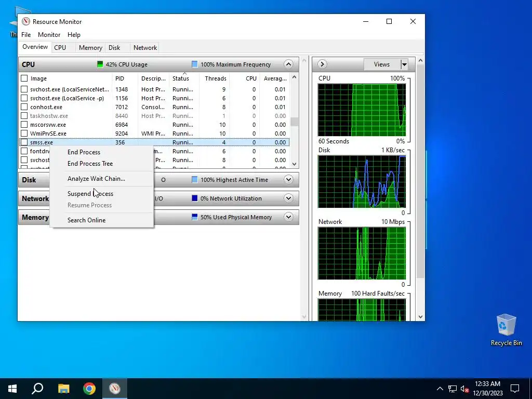
Task: Click the CPU usage graph
Action: click(x=362, y=110)
